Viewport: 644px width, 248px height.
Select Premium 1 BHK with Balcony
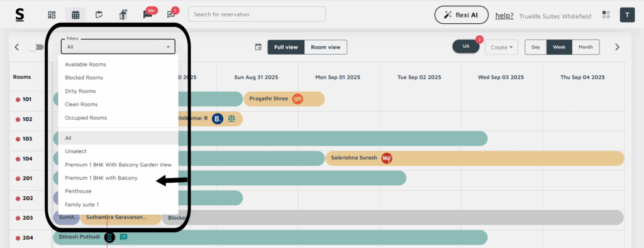click(118, 178)
